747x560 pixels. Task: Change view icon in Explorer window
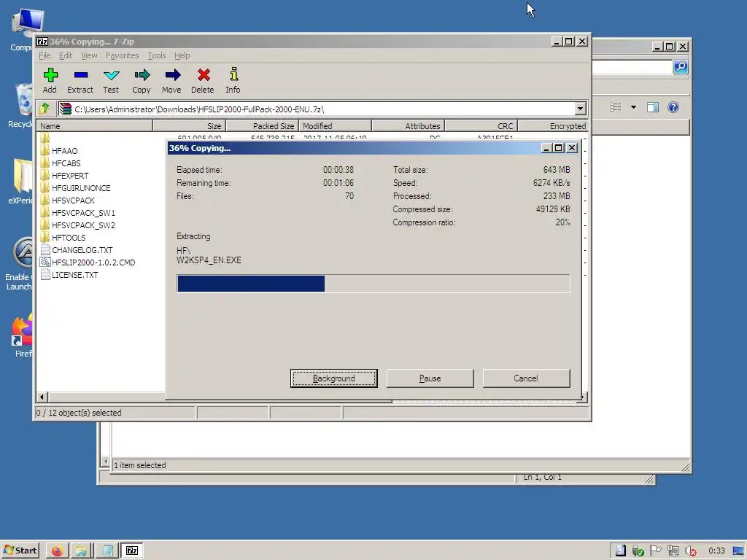pos(616,107)
